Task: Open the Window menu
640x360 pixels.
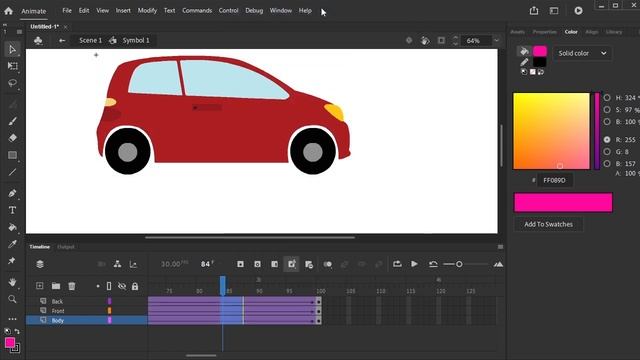Action: (281, 11)
